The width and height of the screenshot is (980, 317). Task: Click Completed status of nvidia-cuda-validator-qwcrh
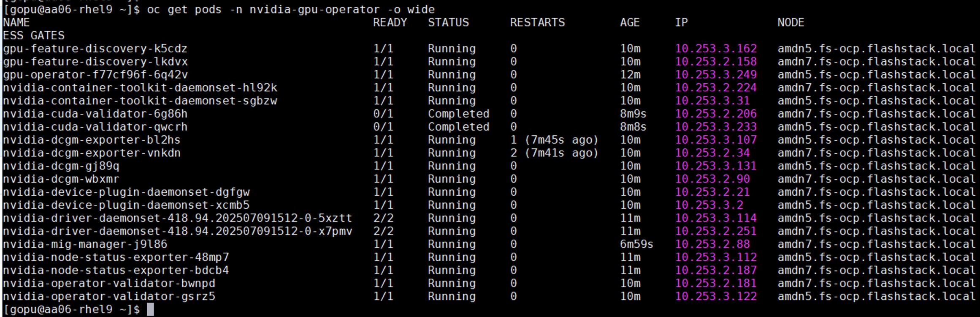tap(458, 127)
